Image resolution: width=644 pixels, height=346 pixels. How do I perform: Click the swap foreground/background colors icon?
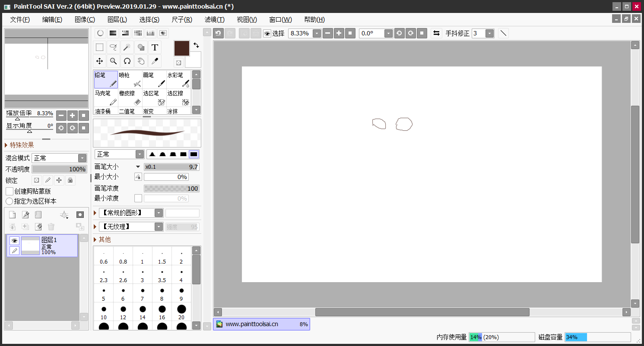[196, 45]
